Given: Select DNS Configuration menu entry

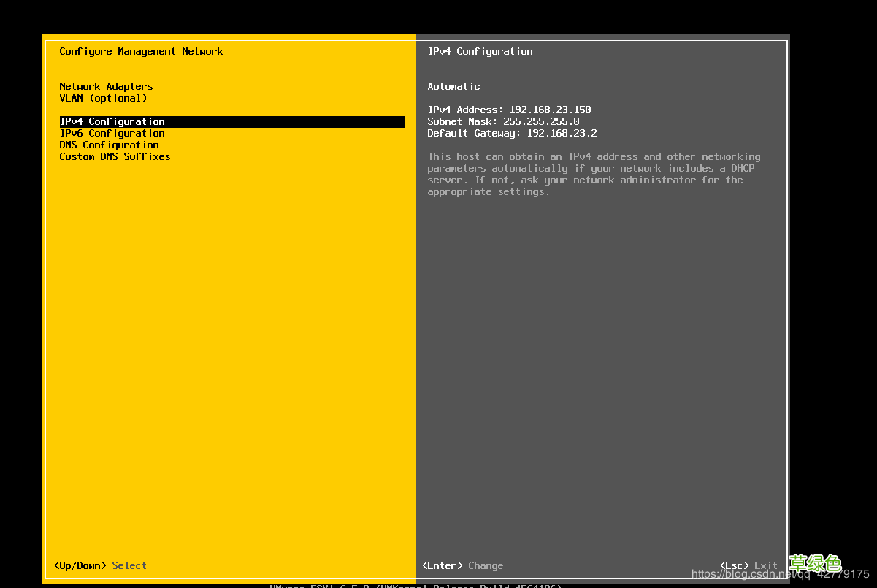Looking at the screenshot, I should (109, 145).
